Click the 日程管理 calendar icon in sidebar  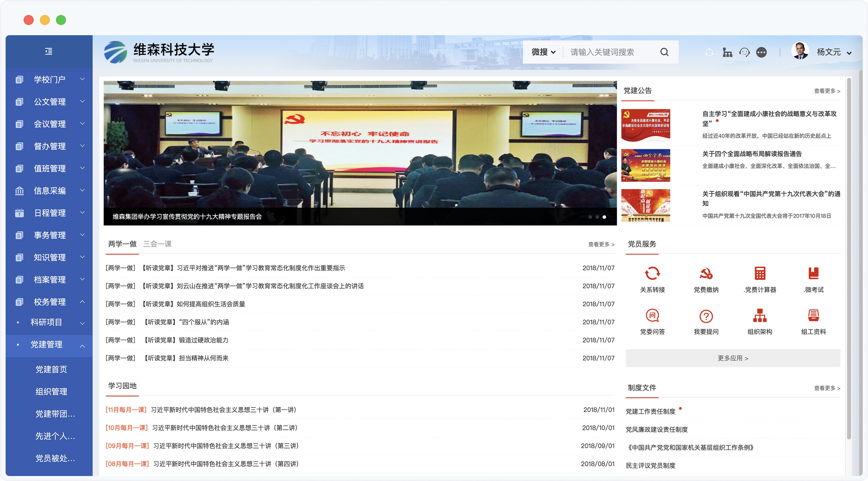point(20,213)
